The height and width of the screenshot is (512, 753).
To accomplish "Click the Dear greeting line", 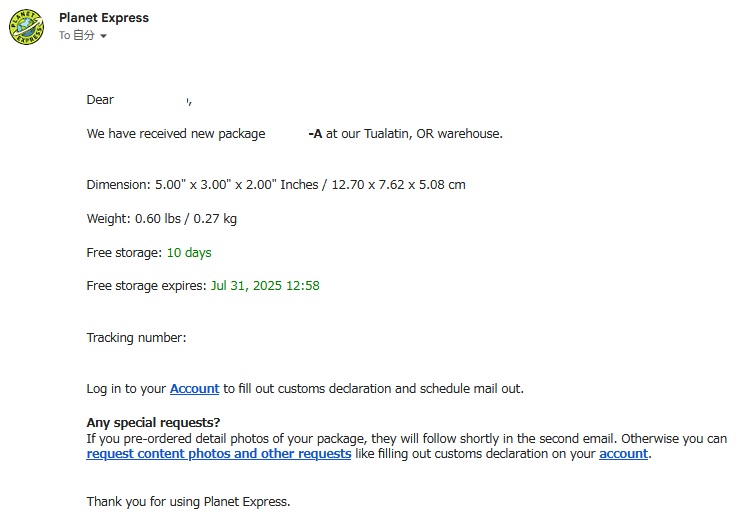I will click(x=101, y=100).
